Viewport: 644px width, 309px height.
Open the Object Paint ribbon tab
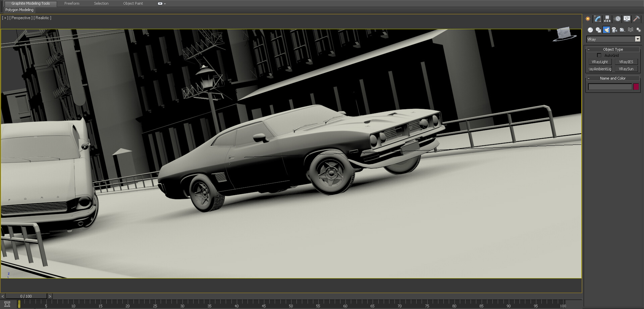point(133,3)
